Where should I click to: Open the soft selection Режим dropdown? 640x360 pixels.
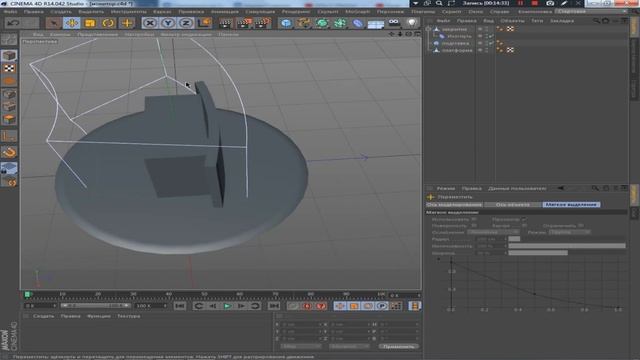(x=570, y=232)
